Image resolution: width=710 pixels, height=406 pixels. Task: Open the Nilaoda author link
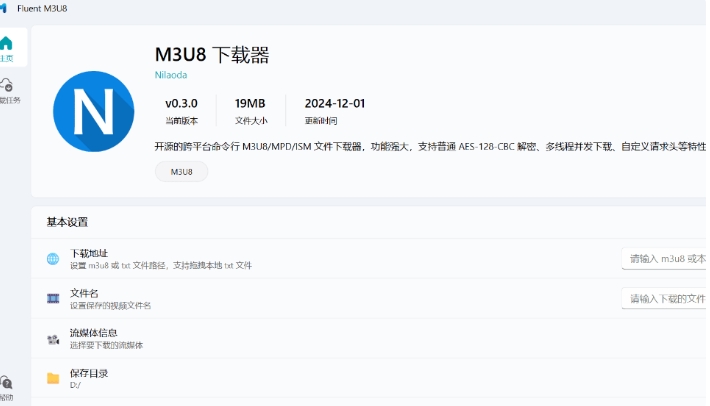[x=171, y=75]
